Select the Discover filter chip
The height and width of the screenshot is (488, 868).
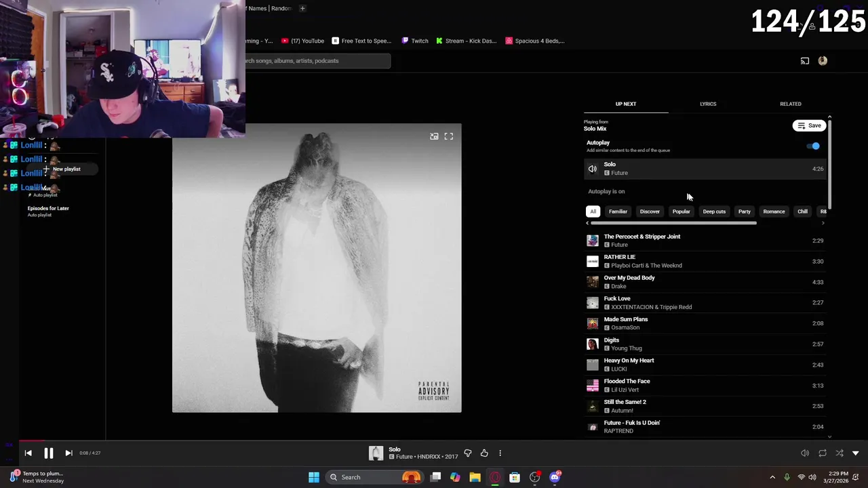[x=650, y=211]
